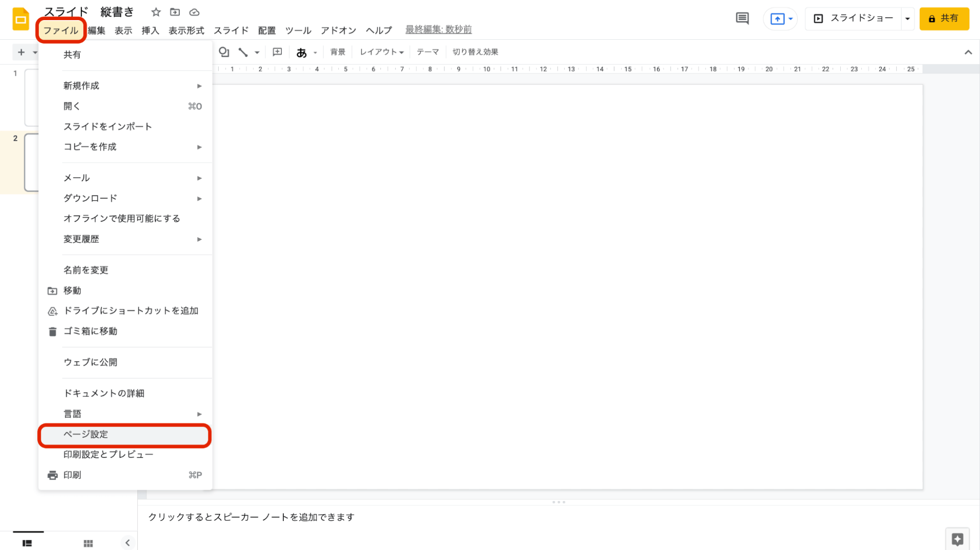Choose スライドをインポート menu item
The width and height of the screenshot is (980, 550).
coord(125,126)
